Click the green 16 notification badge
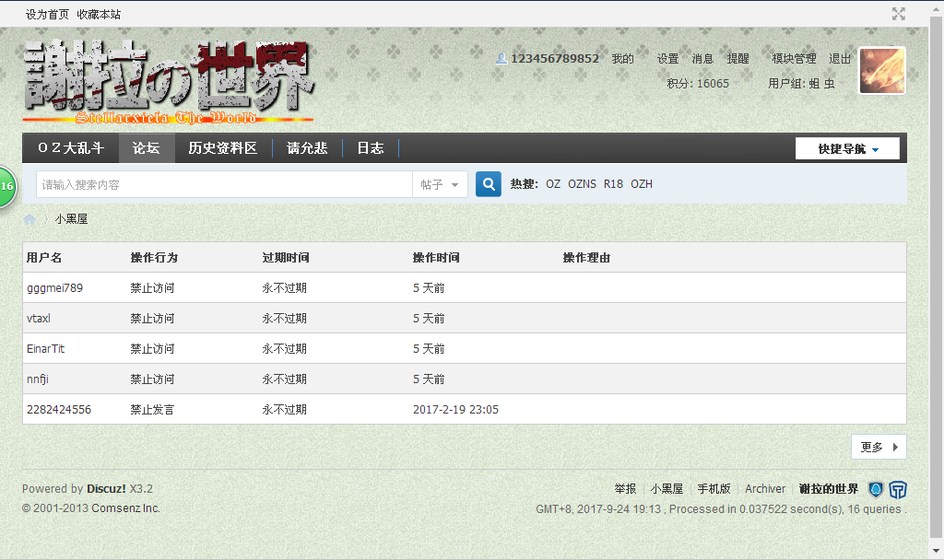This screenshot has height=560, width=944. pos(7,186)
